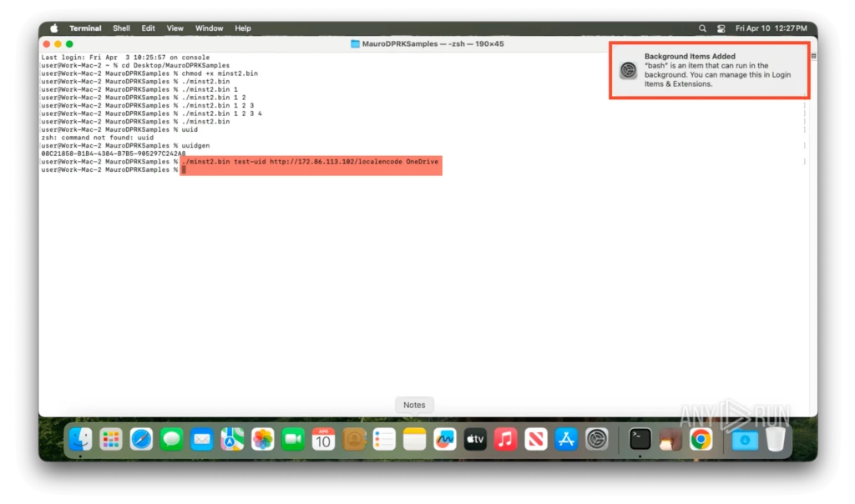Click the MauroDPRKSamples folder title icon
The width and height of the screenshot is (855, 504).
click(x=355, y=43)
